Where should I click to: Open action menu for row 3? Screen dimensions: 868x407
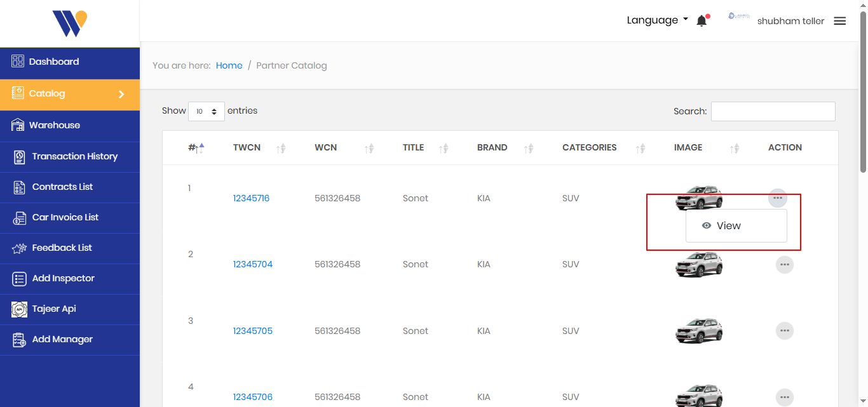point(784,331)
